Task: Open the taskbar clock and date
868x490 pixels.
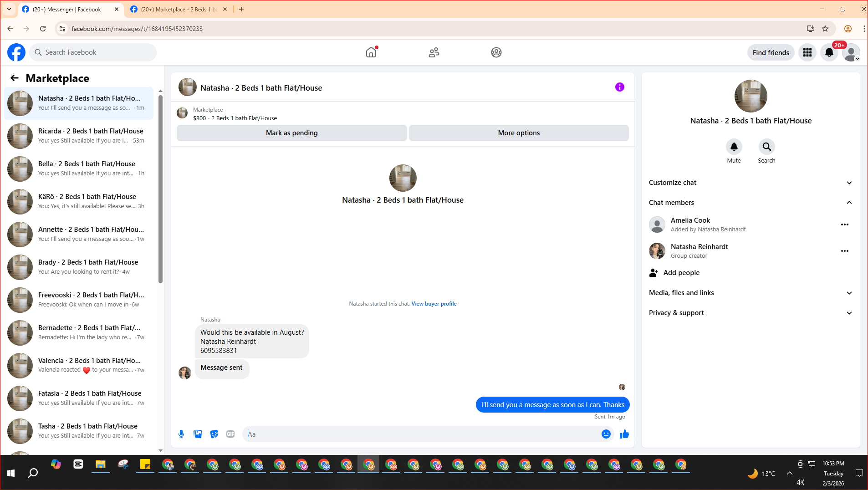Action: click(x=833, y=473)
